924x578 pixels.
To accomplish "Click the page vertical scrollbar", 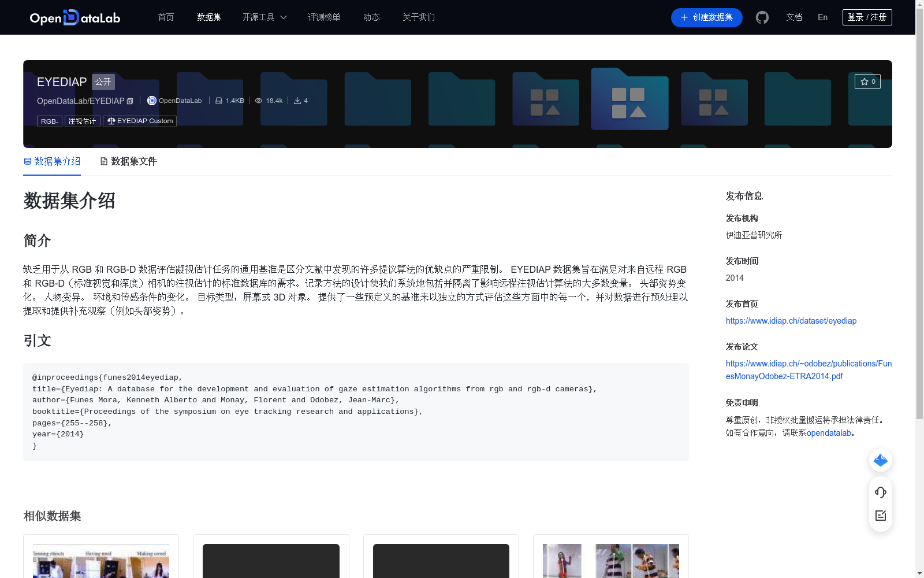I will pos(919,214).
